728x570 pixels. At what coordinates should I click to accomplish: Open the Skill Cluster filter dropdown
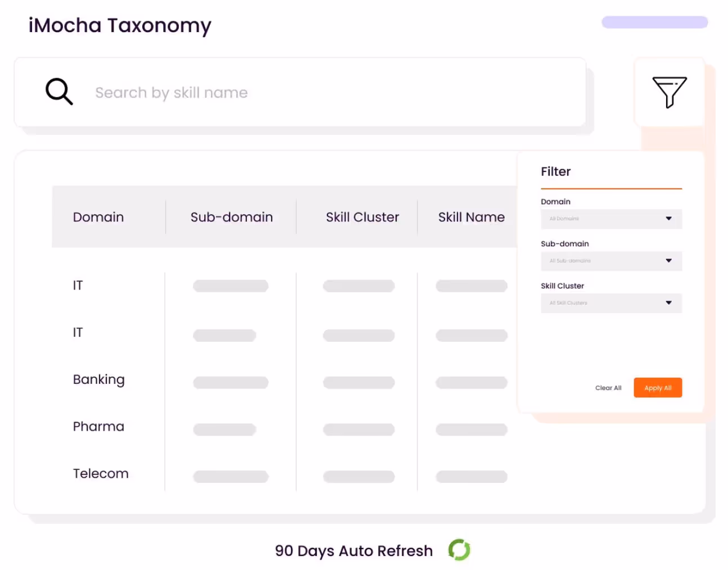pos(612,303)
